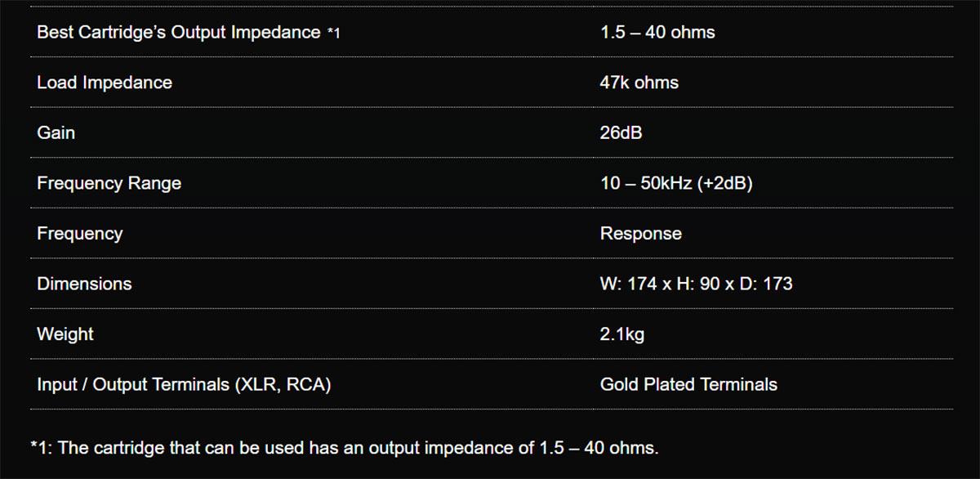Image resolution: width=980 pixels, height=479 pixels.
Task: Click the *1 footnote marker beside Output Impedance
Action: coord(333,34)
